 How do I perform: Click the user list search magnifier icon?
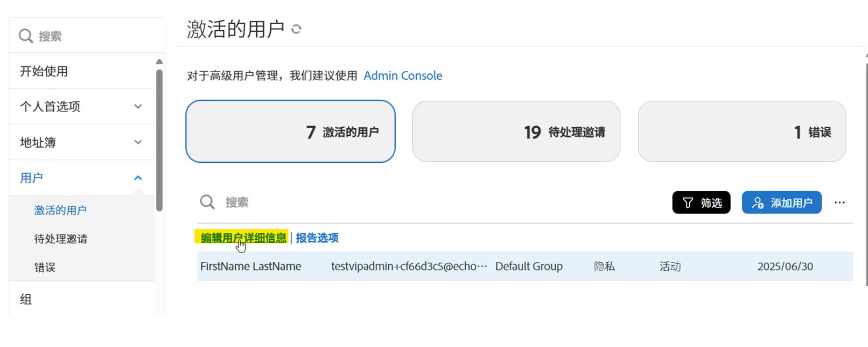(207, 202)
